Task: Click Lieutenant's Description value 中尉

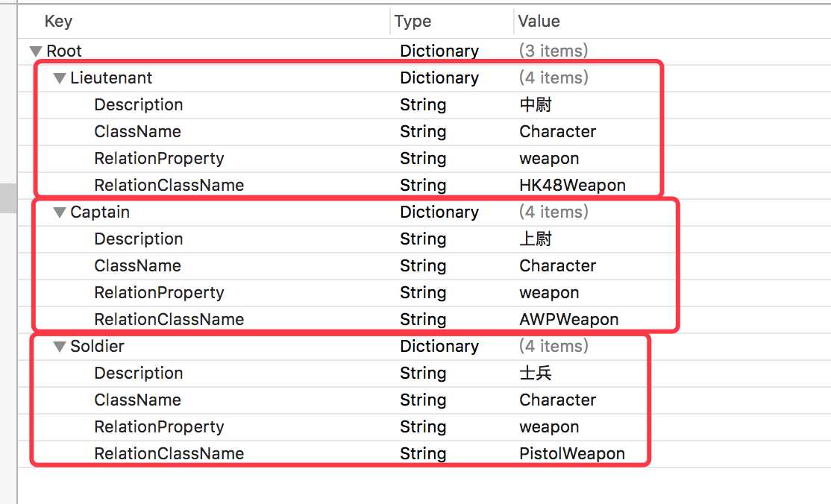Action: pyautogui.click(x=536, y=104)
